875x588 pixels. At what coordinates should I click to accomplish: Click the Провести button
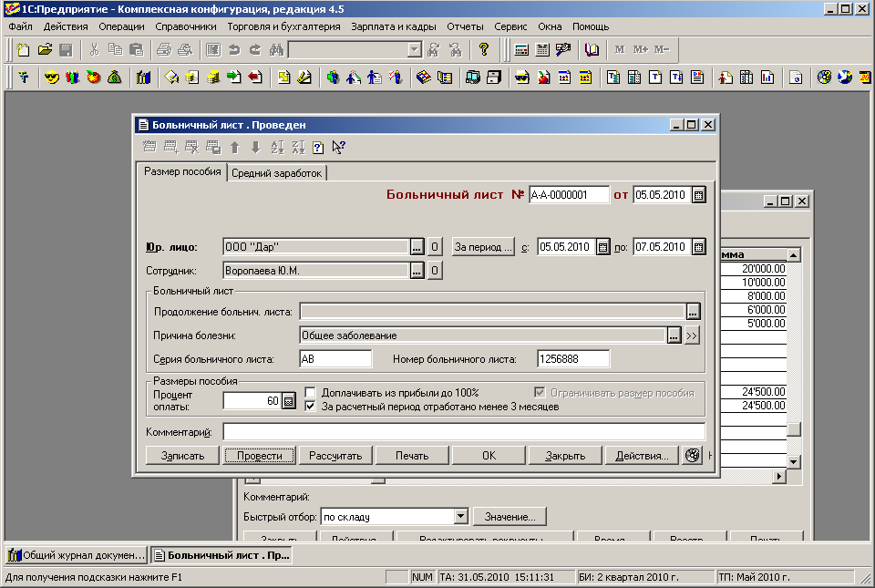click(260, 455)
